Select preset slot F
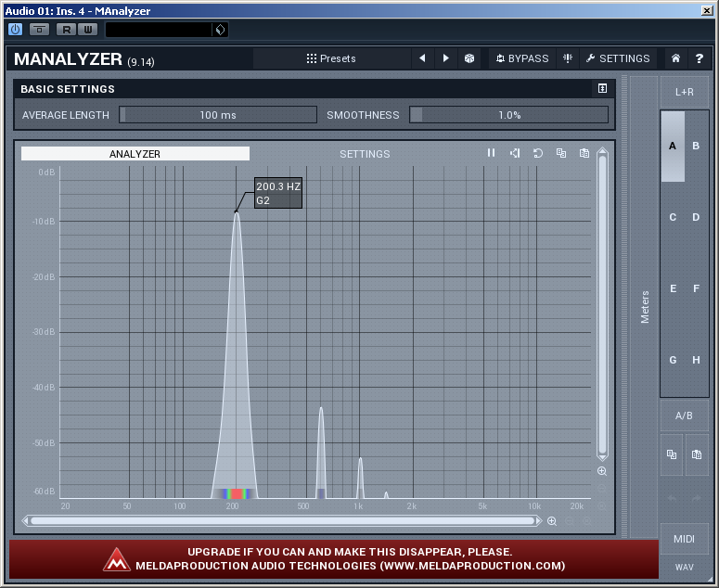The width and height of the screenshot is (719, 588). (696, 288)
